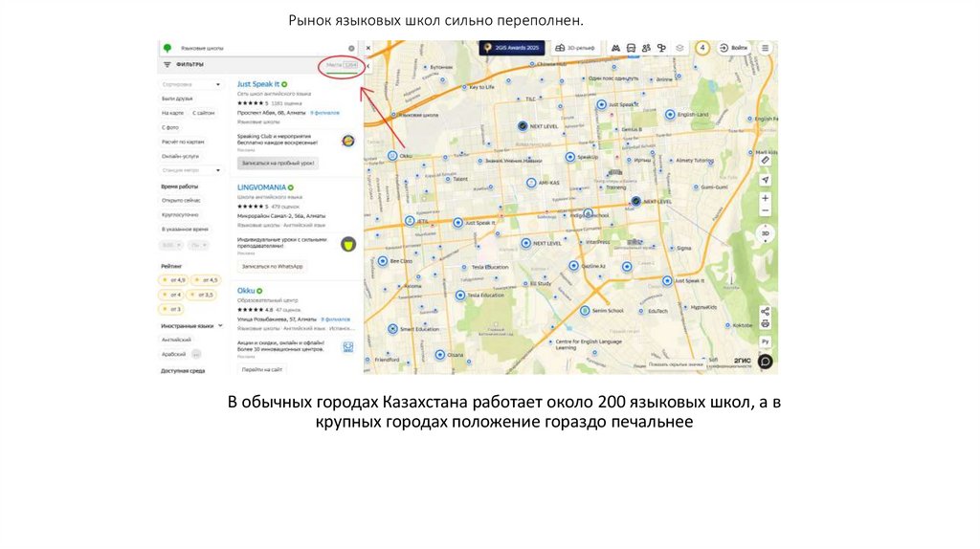Open the support chat bubble icon
The width and height of the screenshot is (980, 549).
[765, 361]
